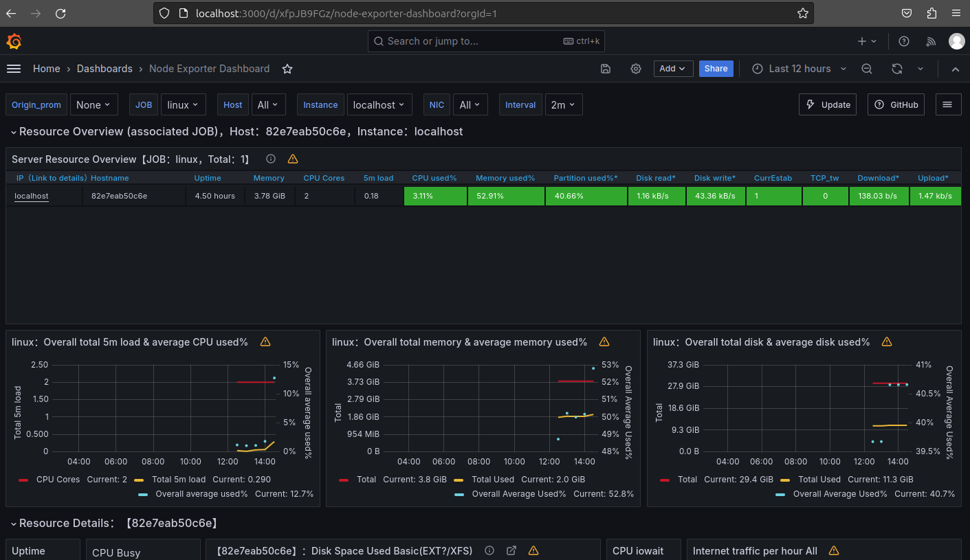This screenshot has height=560, width=970.
Task: Go to Home breadcrumb
Action: tap(47, 69)
